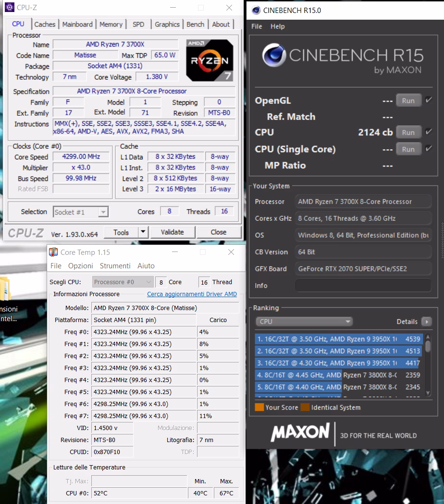Toggle the CPU test checkmark

pyautogui.click(x=429, y=132)
